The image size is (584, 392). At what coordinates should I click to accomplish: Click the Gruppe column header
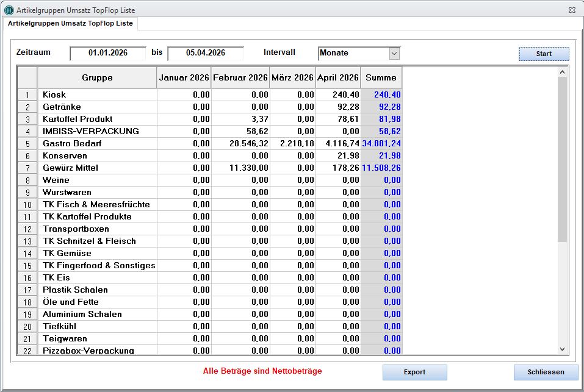[x=97, y=77]
